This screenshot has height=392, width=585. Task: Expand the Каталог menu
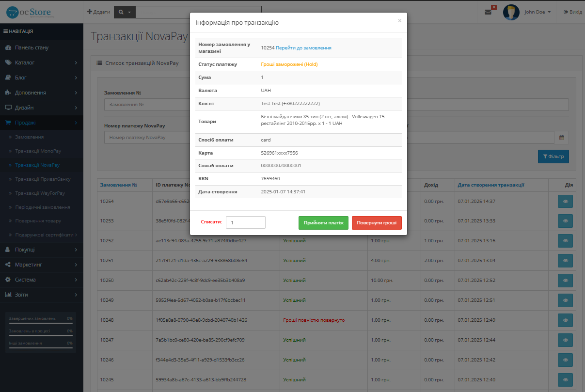(42, 63)
